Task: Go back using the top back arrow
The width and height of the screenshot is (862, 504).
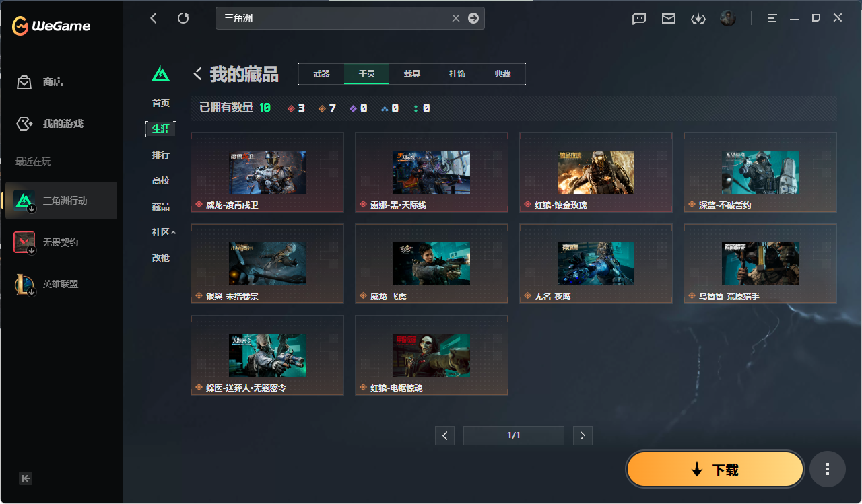Action: 154,18
